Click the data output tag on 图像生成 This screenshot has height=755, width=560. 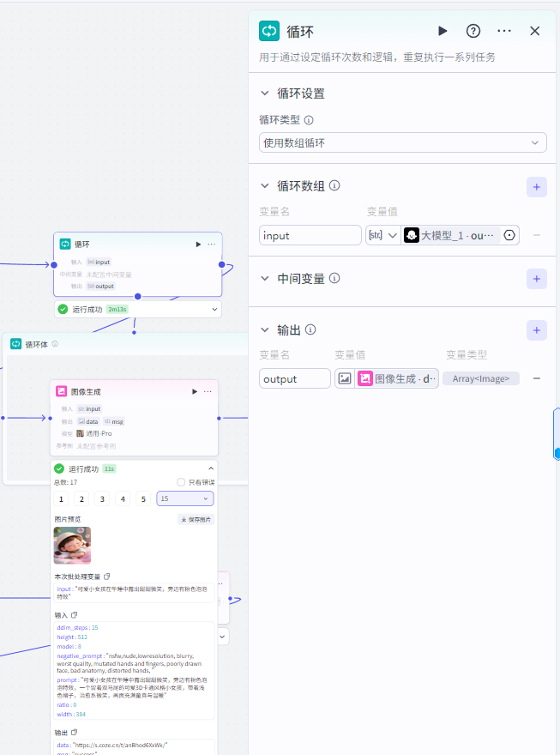pos(88,421)
